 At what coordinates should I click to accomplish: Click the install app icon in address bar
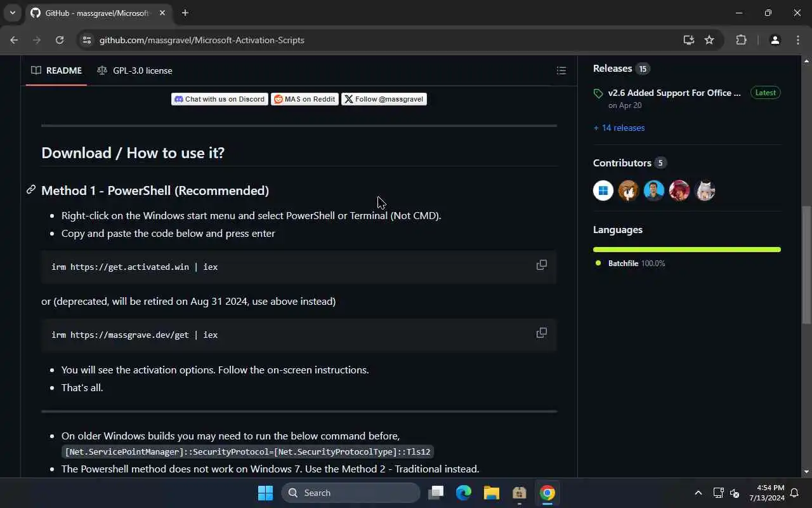(688, 40)
